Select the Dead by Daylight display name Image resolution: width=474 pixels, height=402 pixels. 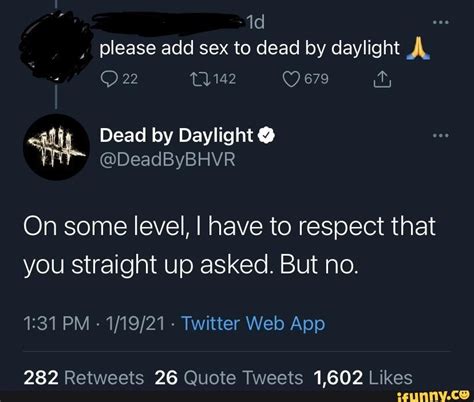tap(176, 136)
